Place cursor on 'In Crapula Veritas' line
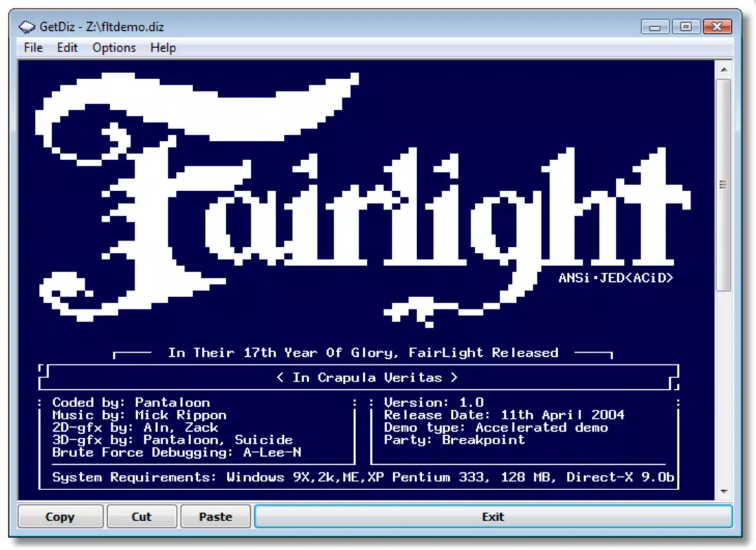 pos(368,377)
